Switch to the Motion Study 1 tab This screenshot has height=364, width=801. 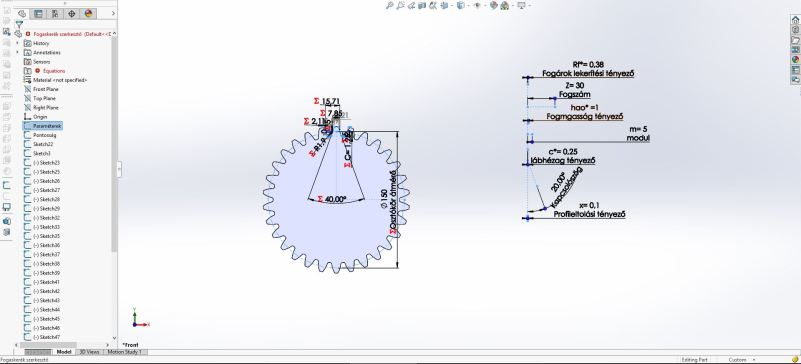(x=126, y=352)
